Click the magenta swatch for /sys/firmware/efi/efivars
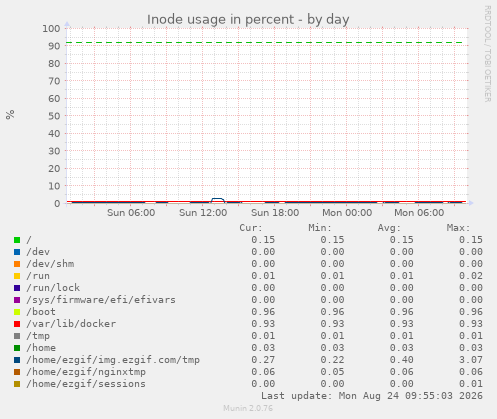This screenshot has height=419, width=497. (17, 300)
